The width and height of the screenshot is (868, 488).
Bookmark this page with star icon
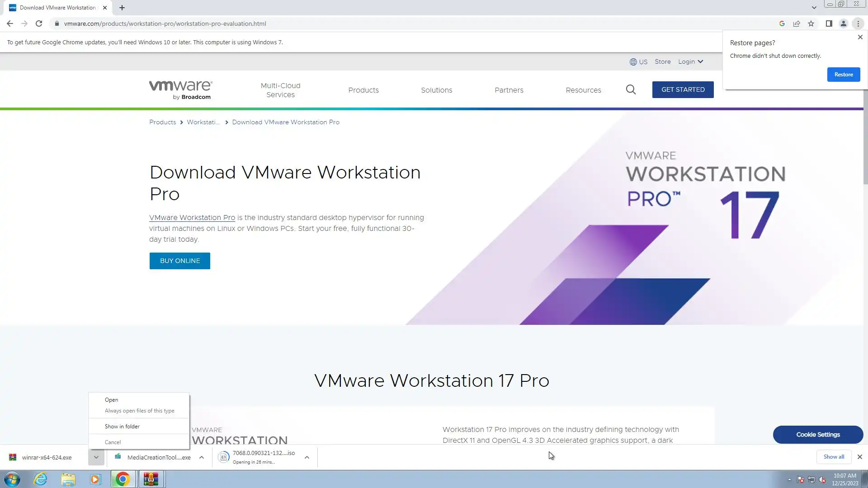coord(811,23)
